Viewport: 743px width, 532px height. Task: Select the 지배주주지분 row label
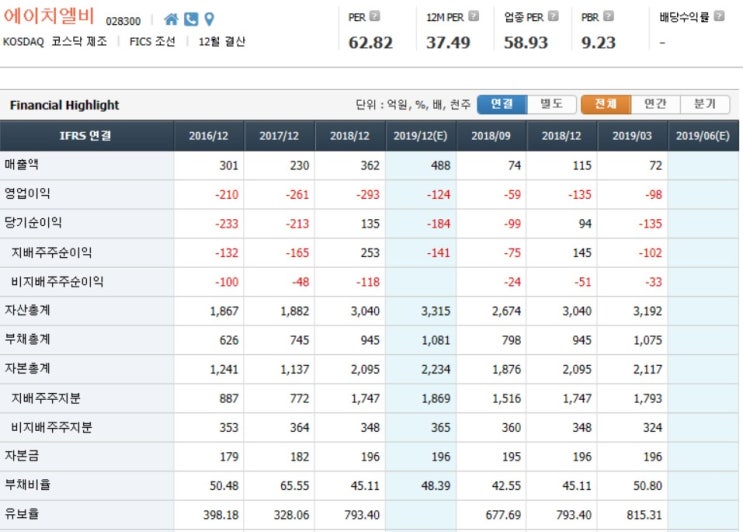45,398
